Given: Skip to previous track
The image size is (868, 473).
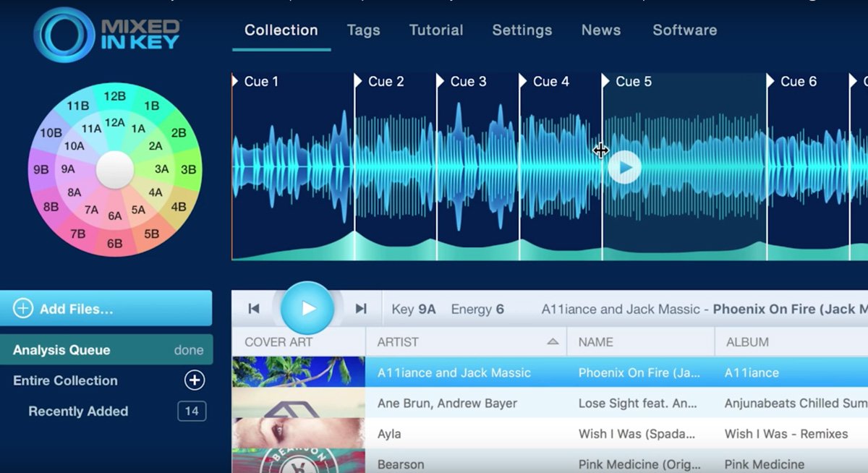Looking at the screenshot, I should tap(254, 309).
